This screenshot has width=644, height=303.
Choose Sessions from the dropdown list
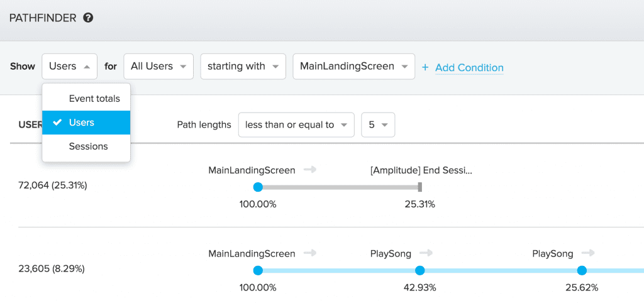[88, 146]
